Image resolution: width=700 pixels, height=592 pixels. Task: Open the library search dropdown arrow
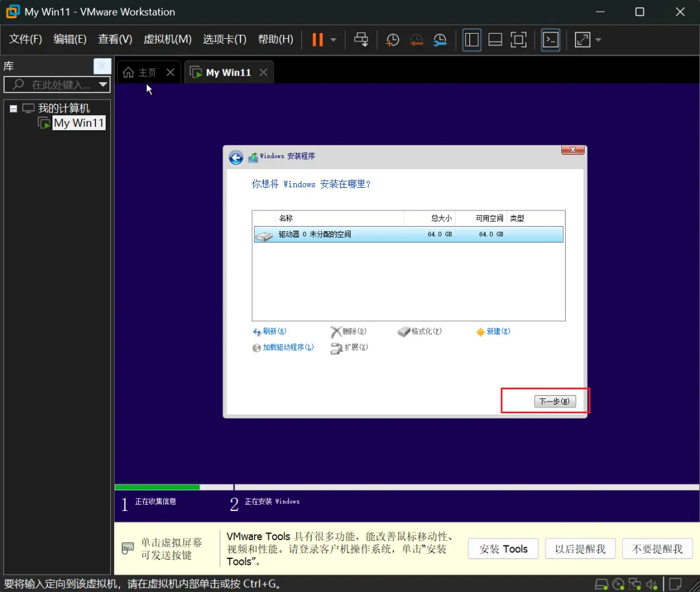pyautogui.click(x=103, y=84)
